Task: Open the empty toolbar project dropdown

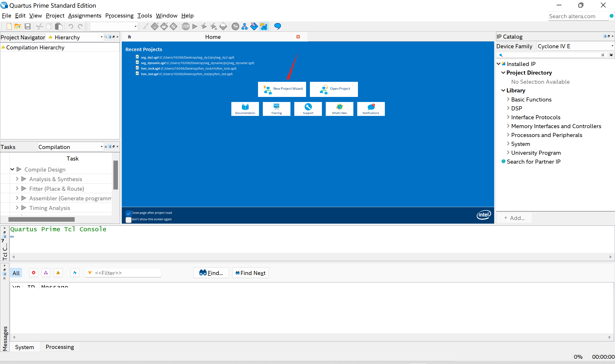Action: (114, 26)
